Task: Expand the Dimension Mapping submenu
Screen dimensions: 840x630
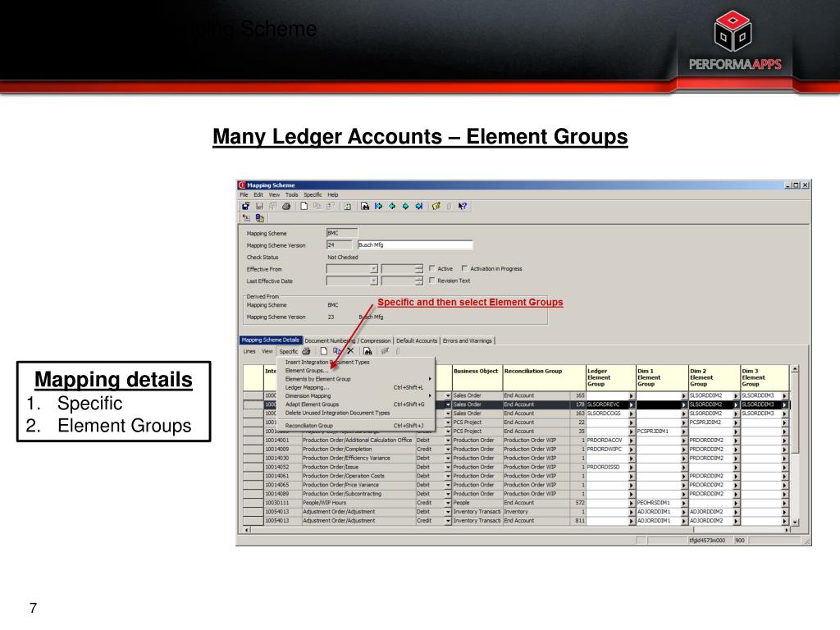Action: click(357, 396)
